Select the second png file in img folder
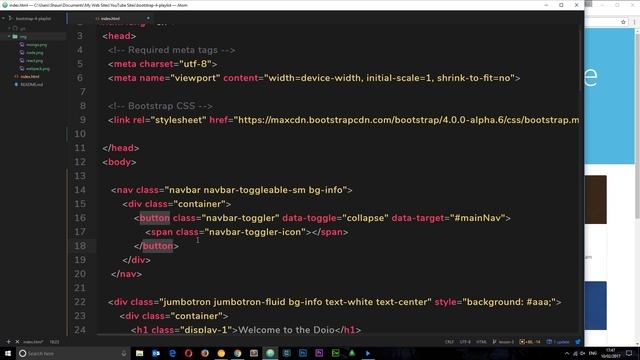The height and width of the screenshot is (360, 640). point(34,53)
